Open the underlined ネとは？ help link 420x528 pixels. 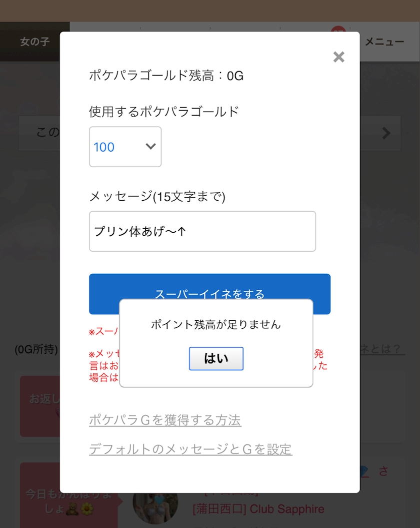pos(382,349)
